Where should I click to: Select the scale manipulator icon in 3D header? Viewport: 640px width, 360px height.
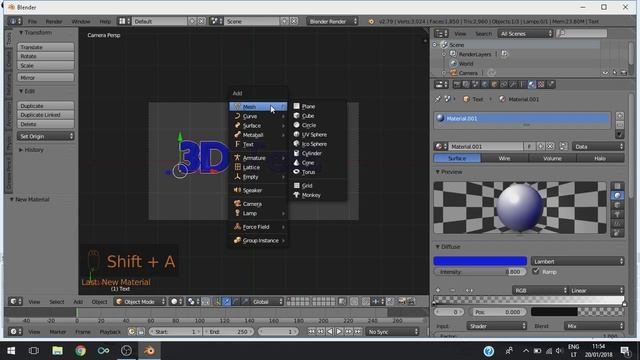(245, 302)
